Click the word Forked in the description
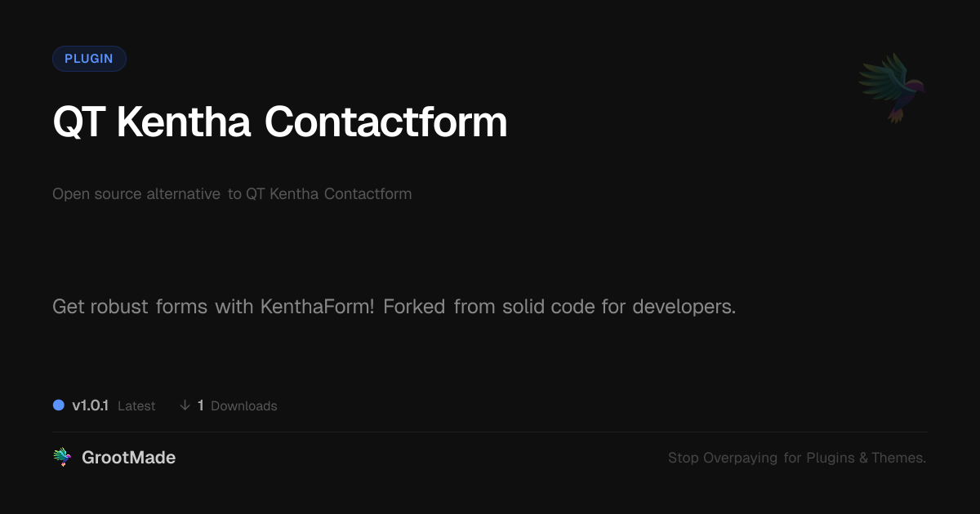This screenshot has width=980, height=514. coord(414,308)
